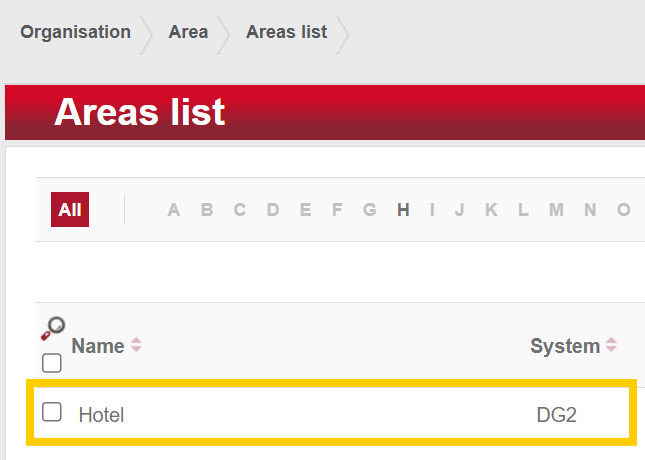Filter areas by letter C
The width and height of the screenshot is (645, 460).
point(240,210)
